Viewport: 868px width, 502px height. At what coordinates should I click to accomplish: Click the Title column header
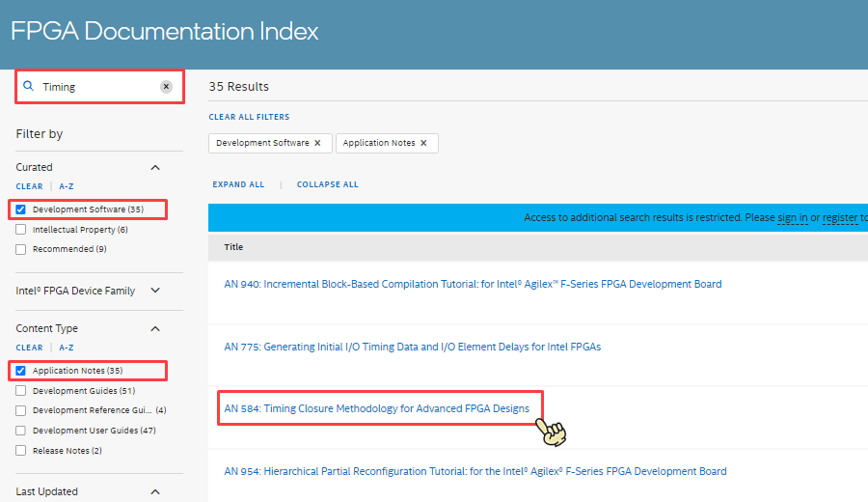pyautogui.click(x=233, y=247)
